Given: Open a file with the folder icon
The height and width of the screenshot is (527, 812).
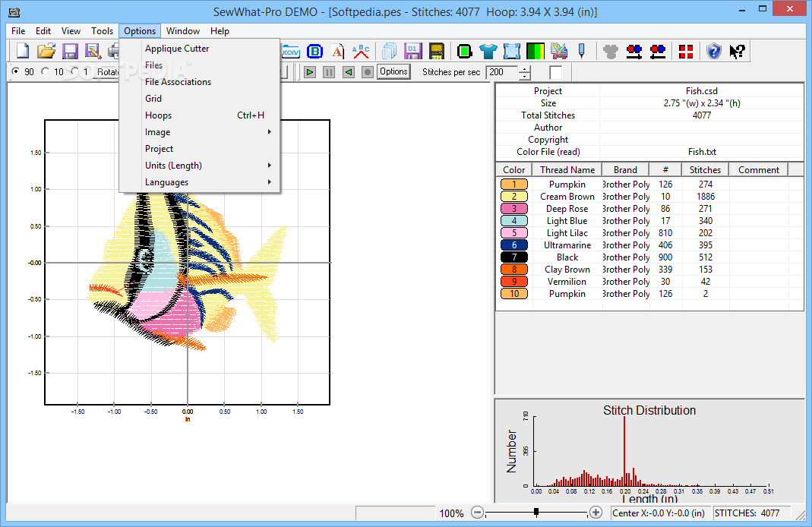Looking at the screenshot, I should coord(46,51).
